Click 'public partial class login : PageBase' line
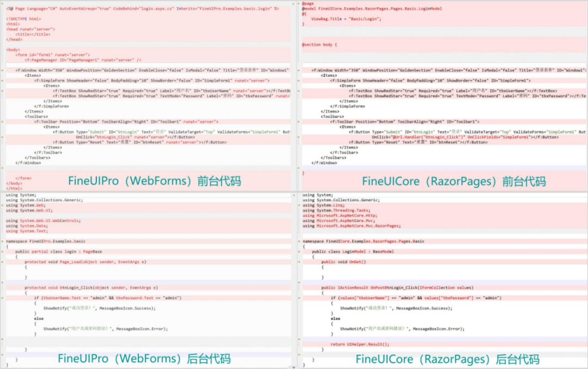Viewport: 588px width, 369px height. click(x=58, y=251)
